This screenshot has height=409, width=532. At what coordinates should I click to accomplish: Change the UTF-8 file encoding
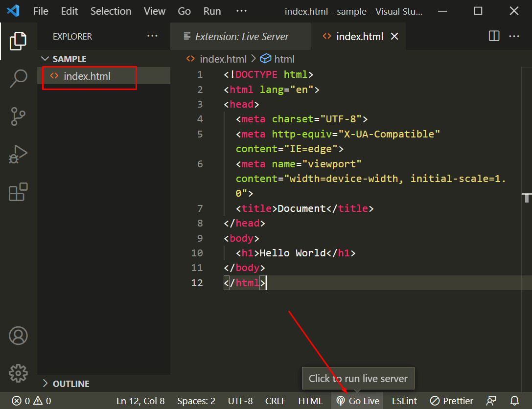240,401
